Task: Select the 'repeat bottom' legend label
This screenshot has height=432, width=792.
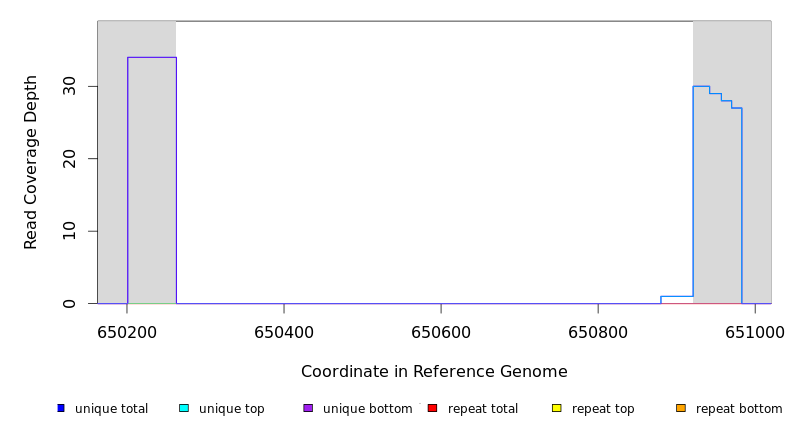Action: click(x=739, y=409)
